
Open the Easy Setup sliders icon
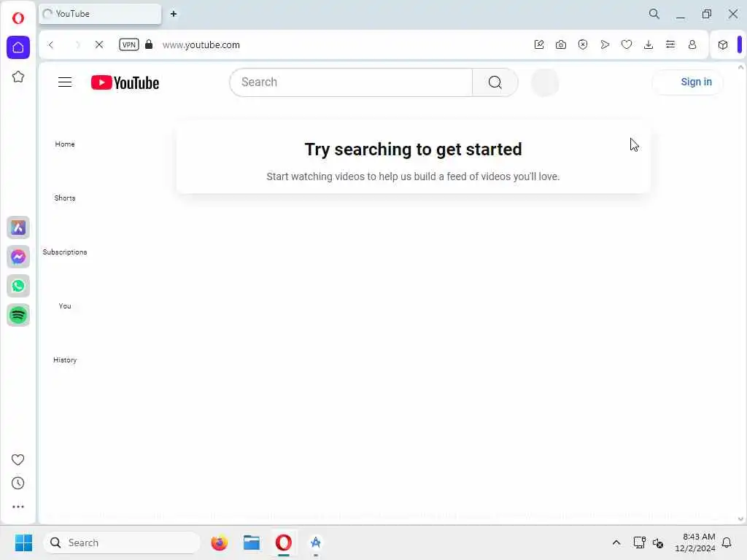tap(670, 44)
